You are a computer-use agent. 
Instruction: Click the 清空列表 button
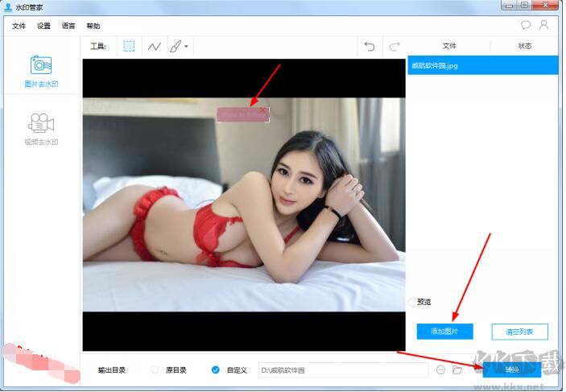click(x=519, y=332)
